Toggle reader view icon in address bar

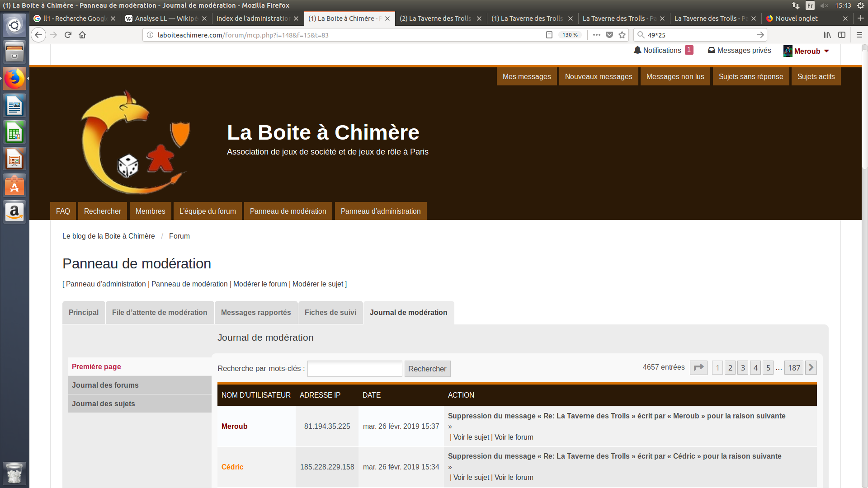549,35
